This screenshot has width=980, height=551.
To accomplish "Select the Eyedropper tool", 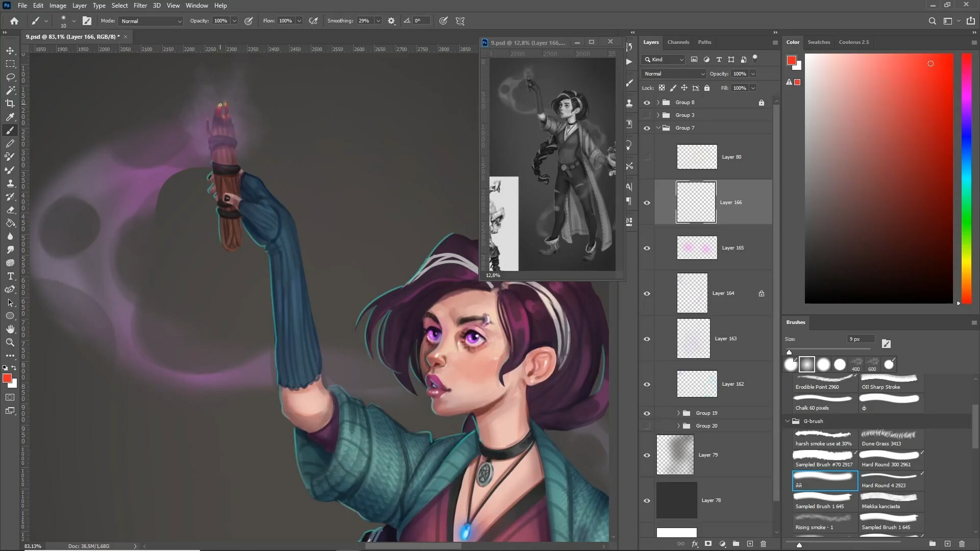I will pyautogui.click(x=10, y=117).
